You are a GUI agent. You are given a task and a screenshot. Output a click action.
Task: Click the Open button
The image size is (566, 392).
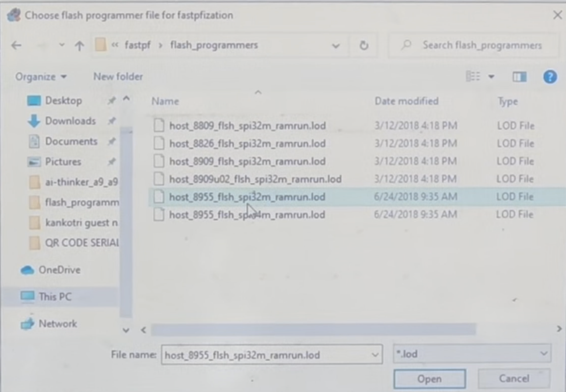tap(429, 379)
